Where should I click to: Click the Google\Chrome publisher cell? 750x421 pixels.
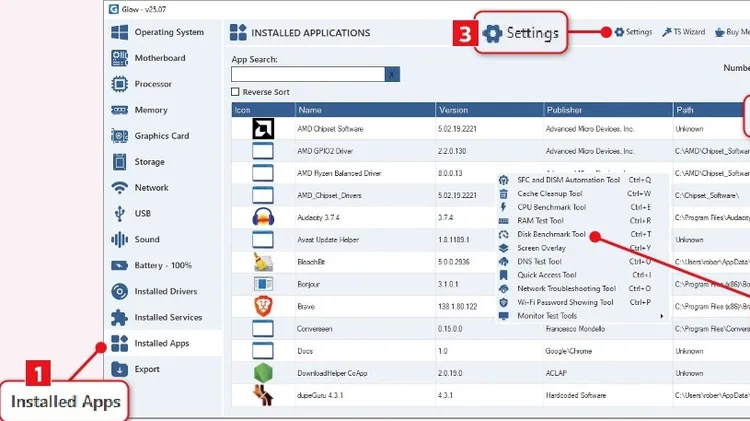[x=569, y=351]
